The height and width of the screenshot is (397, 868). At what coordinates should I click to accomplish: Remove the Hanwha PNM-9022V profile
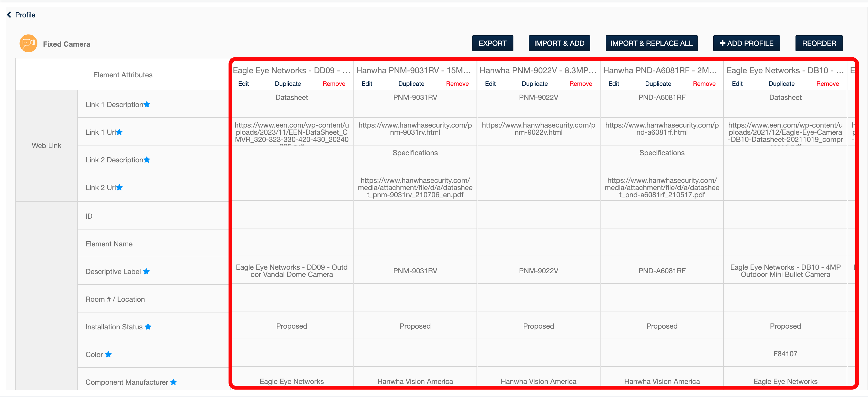click(x=580, y=83)
